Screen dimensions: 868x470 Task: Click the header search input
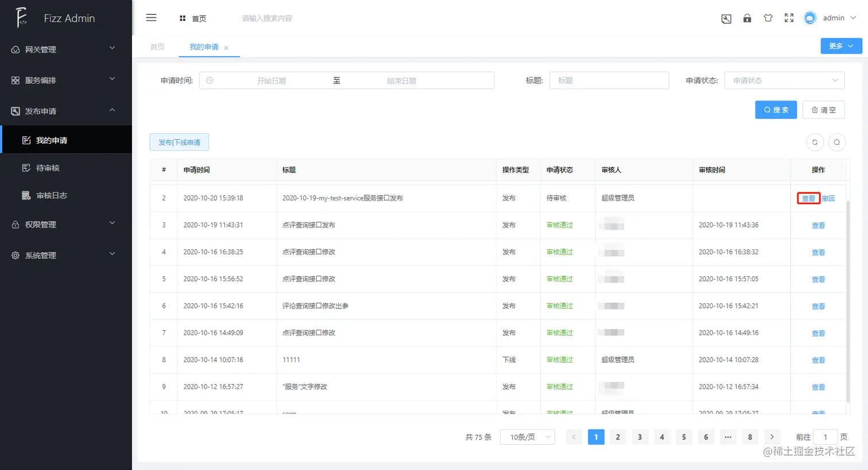tap(267, 18)
